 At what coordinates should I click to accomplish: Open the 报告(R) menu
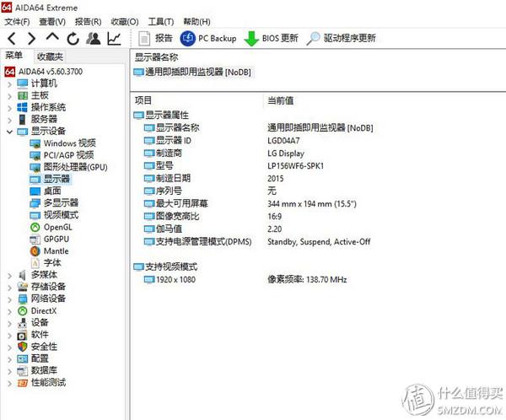tap(88, 22)
